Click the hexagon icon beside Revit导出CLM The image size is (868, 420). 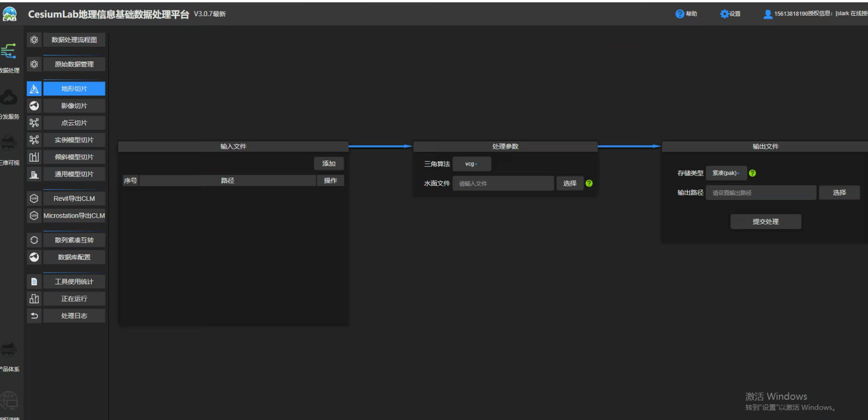click(x=34, y=198)
